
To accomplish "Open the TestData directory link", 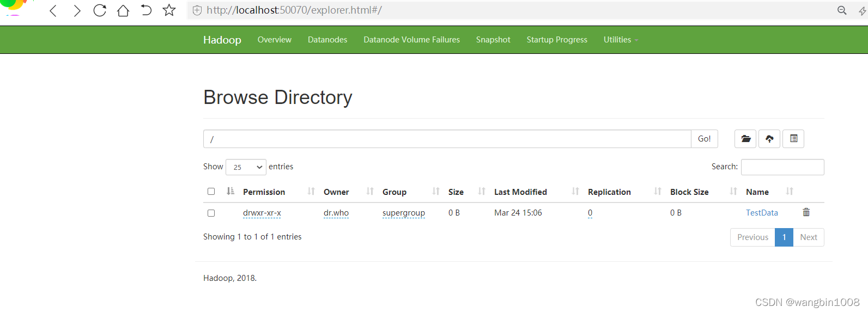I will (762, 213).
